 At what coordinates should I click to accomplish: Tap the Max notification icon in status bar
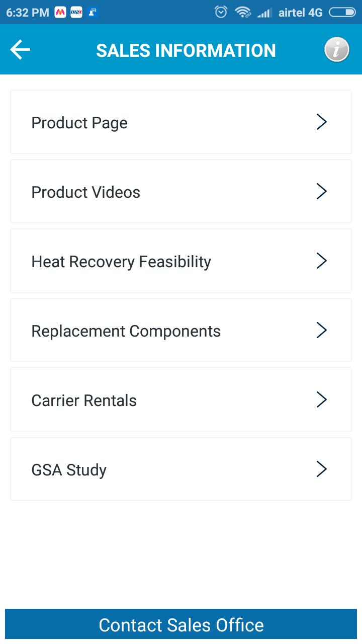76,13
